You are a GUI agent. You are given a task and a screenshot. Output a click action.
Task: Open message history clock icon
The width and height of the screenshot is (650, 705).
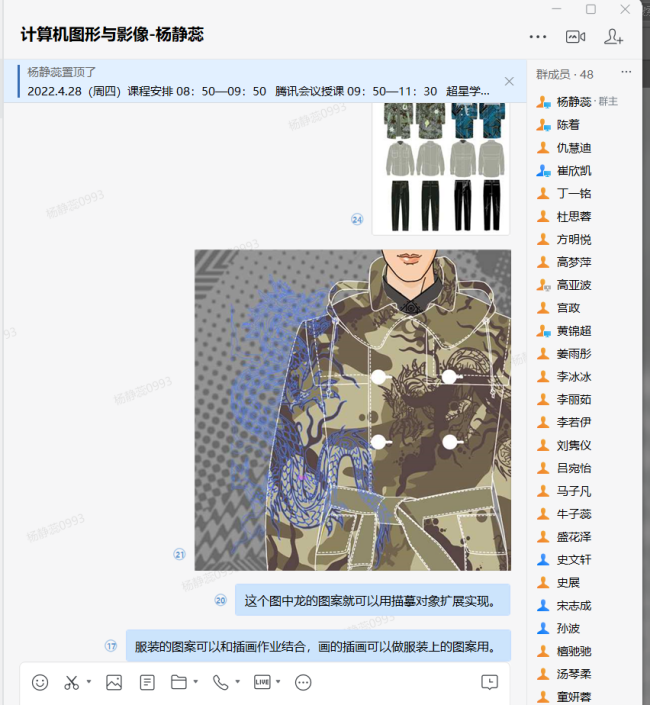[489, 682]
